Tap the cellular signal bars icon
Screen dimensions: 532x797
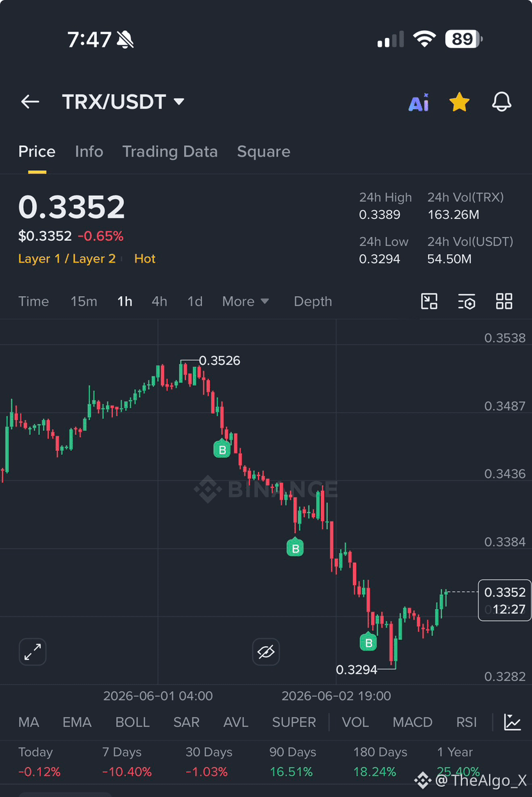[391, 40]
